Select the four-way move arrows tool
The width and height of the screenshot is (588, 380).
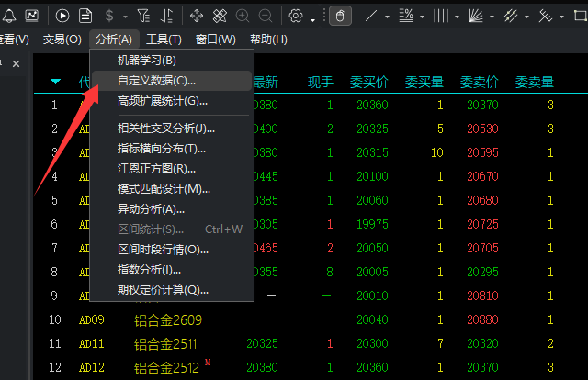(197, 16)
